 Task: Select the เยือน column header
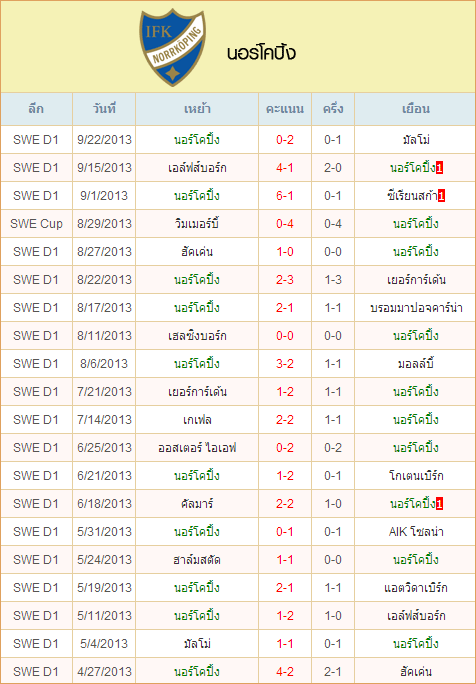[416, 109]
